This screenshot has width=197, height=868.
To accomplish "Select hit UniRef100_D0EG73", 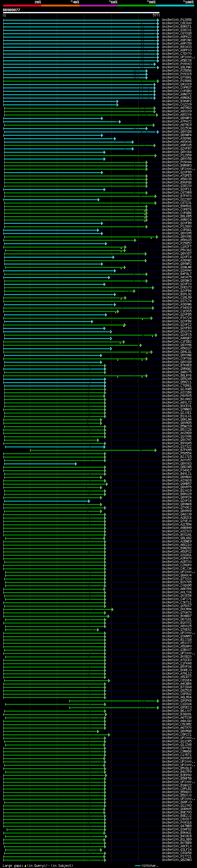I will click(x=177, y=288).
